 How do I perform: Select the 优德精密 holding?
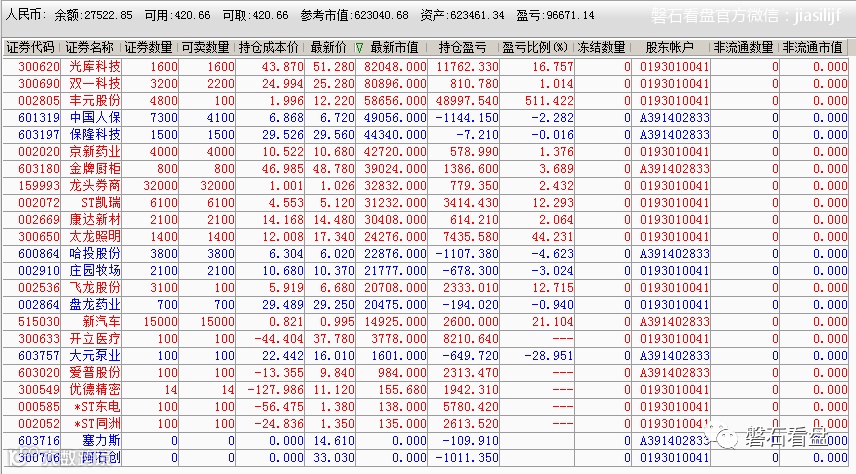click(x=425, y=389)
